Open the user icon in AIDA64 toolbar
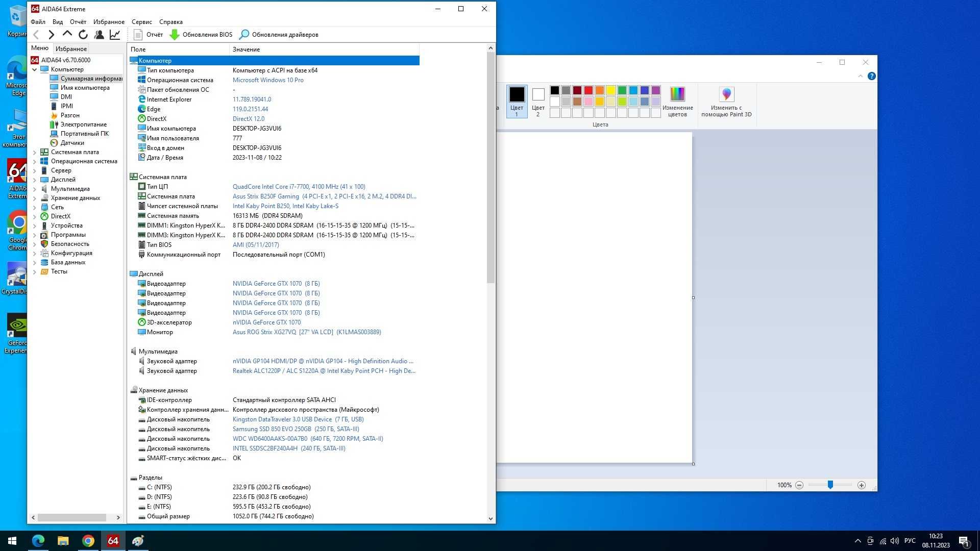Image resolution: width=980 pixels, height=551 pixels. coord(99,35)
